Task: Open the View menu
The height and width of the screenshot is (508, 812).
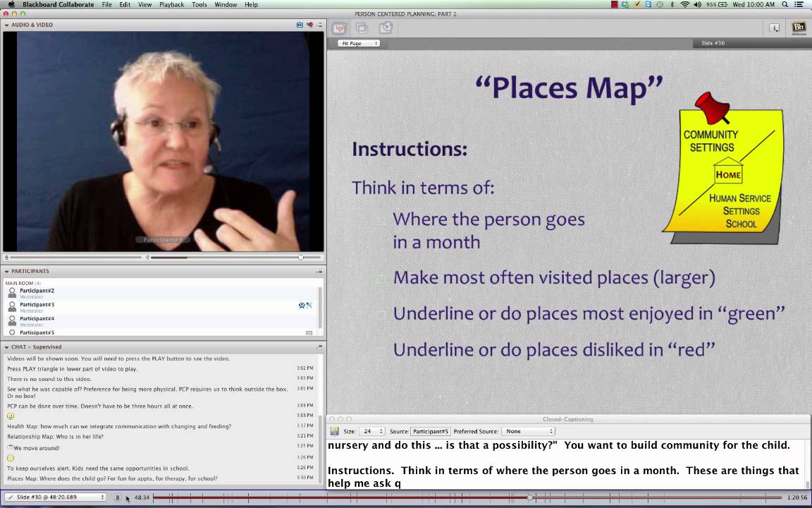Action: [x=144, y=4]
